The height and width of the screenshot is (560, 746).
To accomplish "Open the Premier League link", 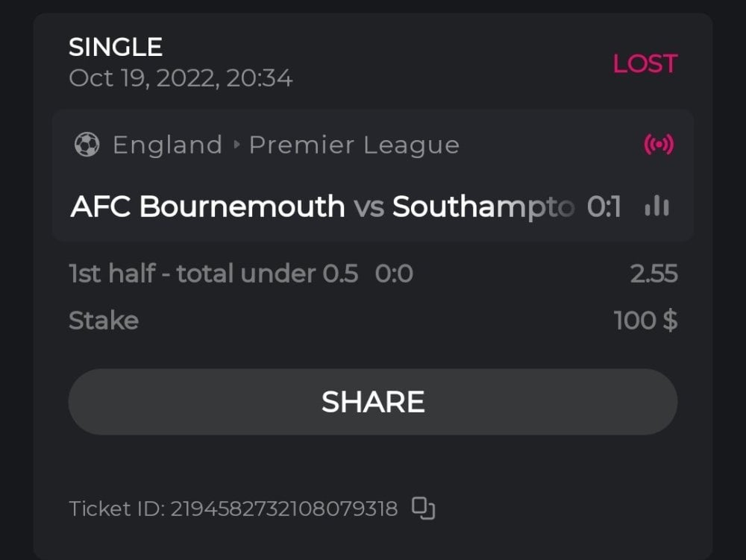I will coord(354,145).
